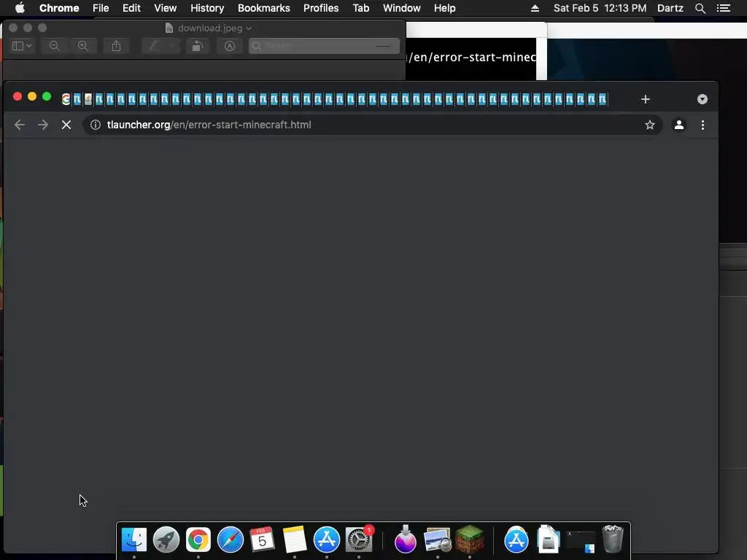
Task: Expand the highlight tool dropdown arrow
Action: coord(172,46)
